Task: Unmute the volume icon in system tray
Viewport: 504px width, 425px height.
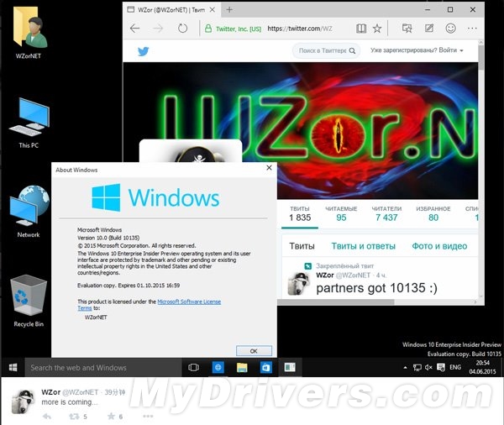Action: coord(428,367)
